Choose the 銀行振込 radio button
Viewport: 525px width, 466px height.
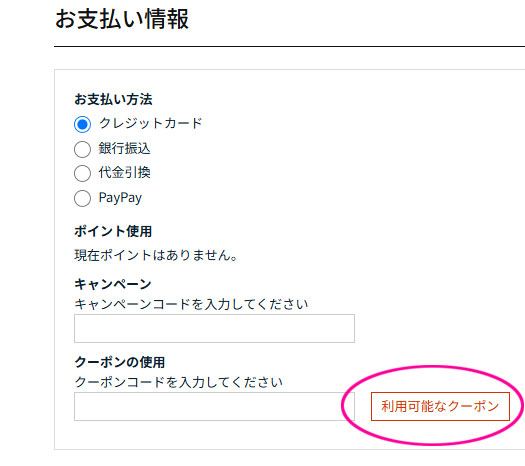(x=82, y=149)
